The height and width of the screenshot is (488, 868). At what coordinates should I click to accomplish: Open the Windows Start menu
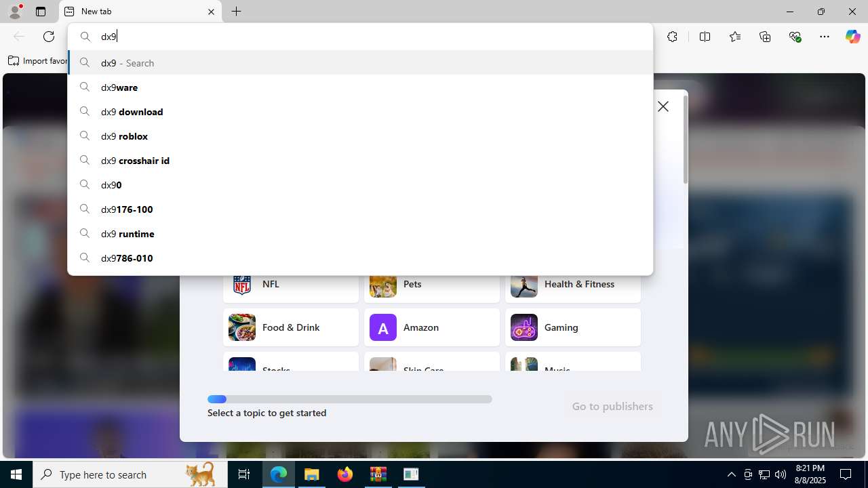[16, 474]
